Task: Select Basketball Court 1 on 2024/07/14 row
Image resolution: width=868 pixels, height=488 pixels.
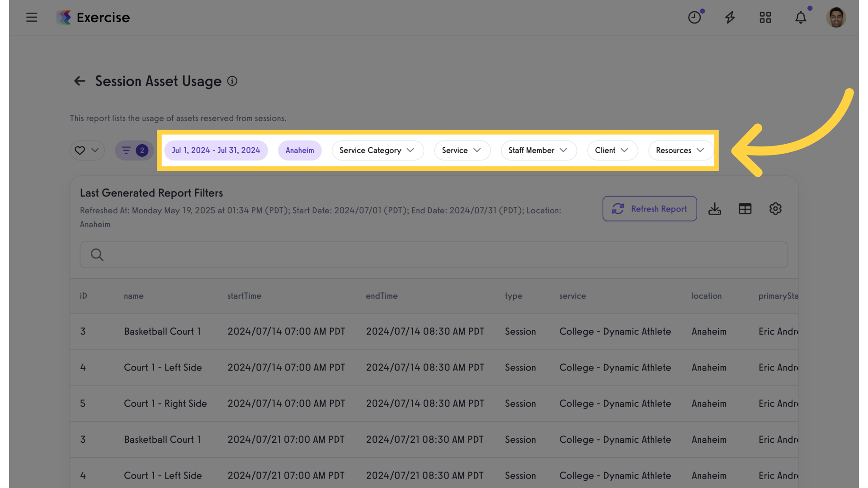Action: tap(434, 331)
